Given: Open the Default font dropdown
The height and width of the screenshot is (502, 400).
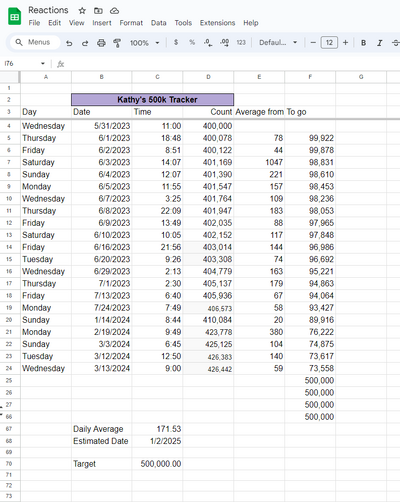Looking at the screenshot, I should click(x=278, y=43).
